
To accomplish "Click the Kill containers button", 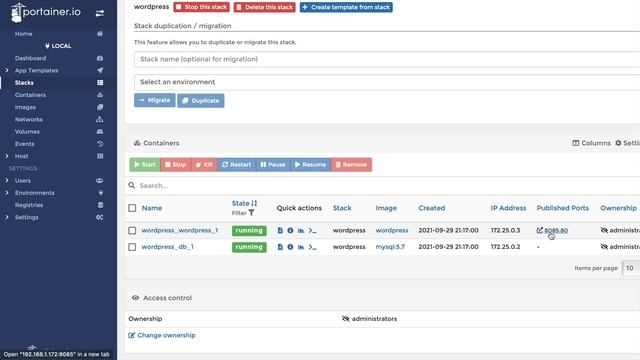I will 204,164.
